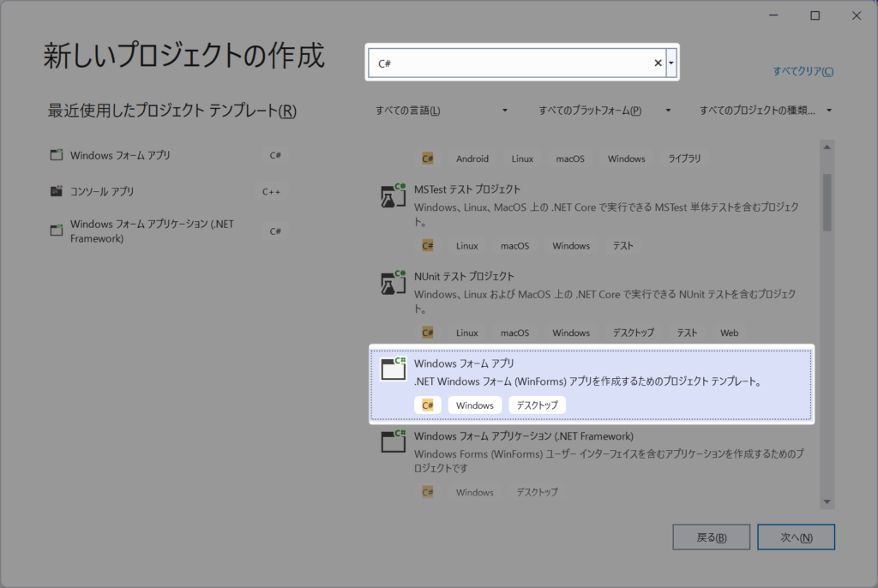Click the Android tag in top row
Viewport: 878px width, 588px height.
coord(472,159)
